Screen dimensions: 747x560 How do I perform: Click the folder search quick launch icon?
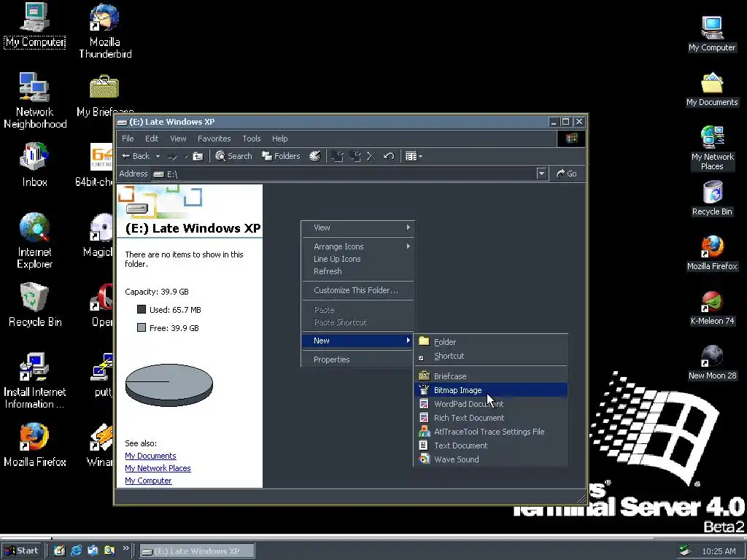(109, 551)
